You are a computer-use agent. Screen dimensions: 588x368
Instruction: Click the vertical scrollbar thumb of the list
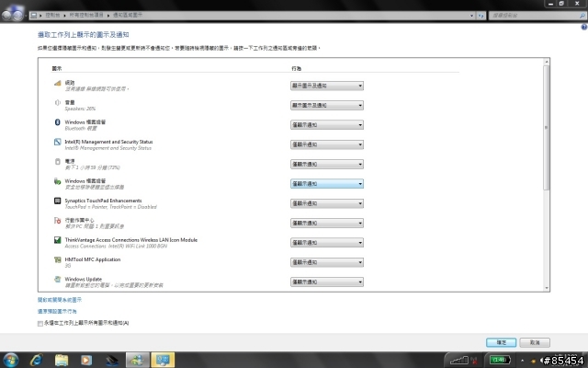click(547, 128)
